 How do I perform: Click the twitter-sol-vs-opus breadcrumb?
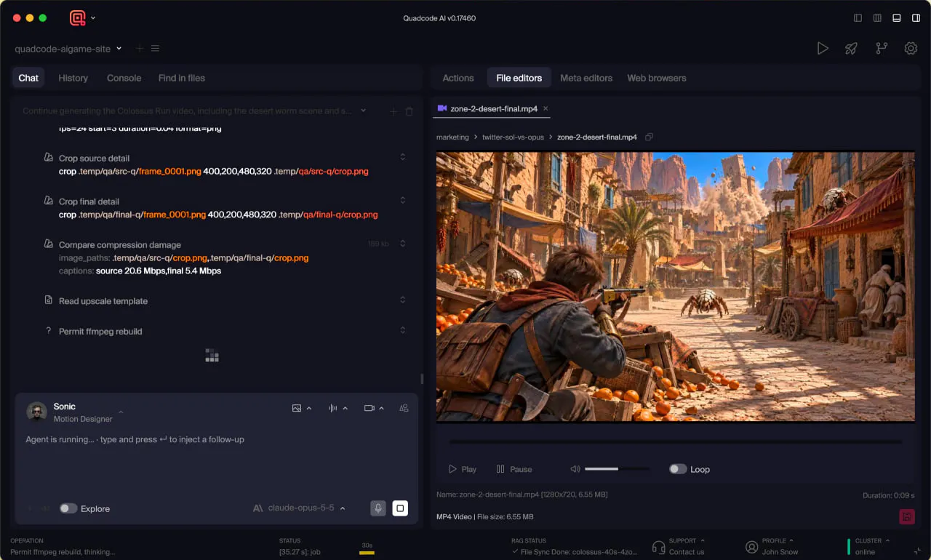(x=513, y=137)
